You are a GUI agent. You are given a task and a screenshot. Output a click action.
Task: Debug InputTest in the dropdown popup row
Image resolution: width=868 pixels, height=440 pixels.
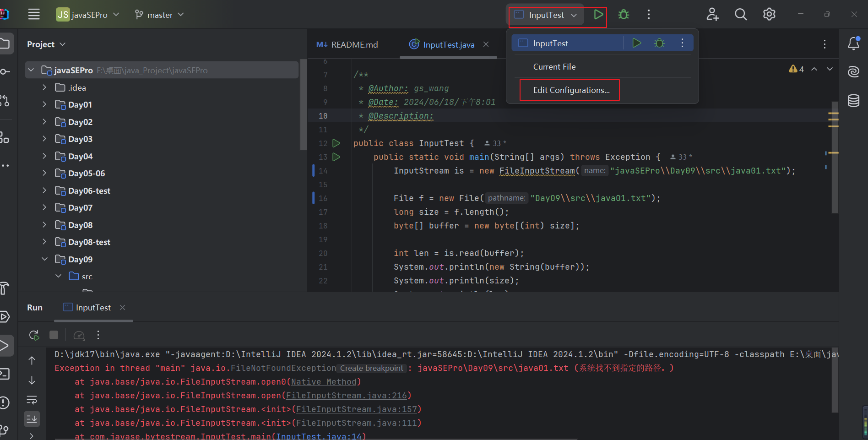pyautogui.click(x=659, y=43)
